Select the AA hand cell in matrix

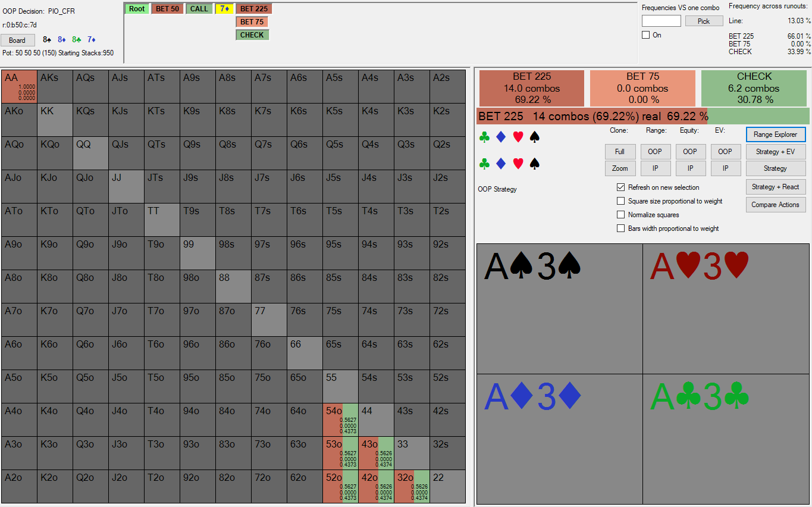click(19, 86)
